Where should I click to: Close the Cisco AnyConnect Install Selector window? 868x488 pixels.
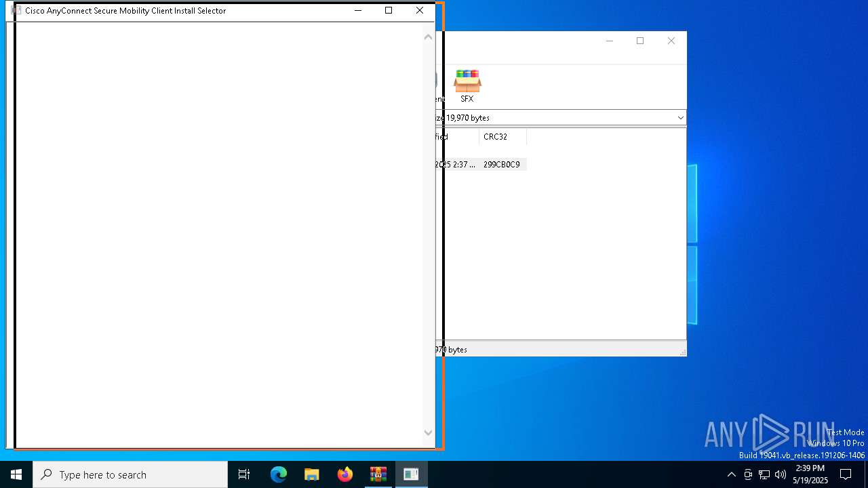coord(420,11)
